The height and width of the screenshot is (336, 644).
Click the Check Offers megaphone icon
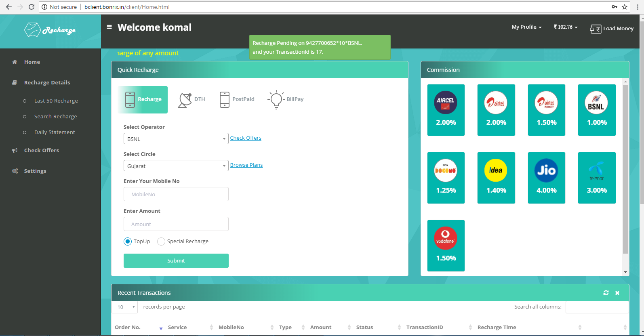click(15, 150)
